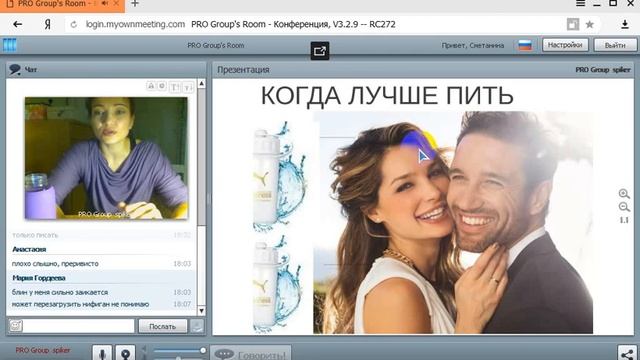Click the chat scrollbar down arrow
Screen dimensions: 640x360
202,311
